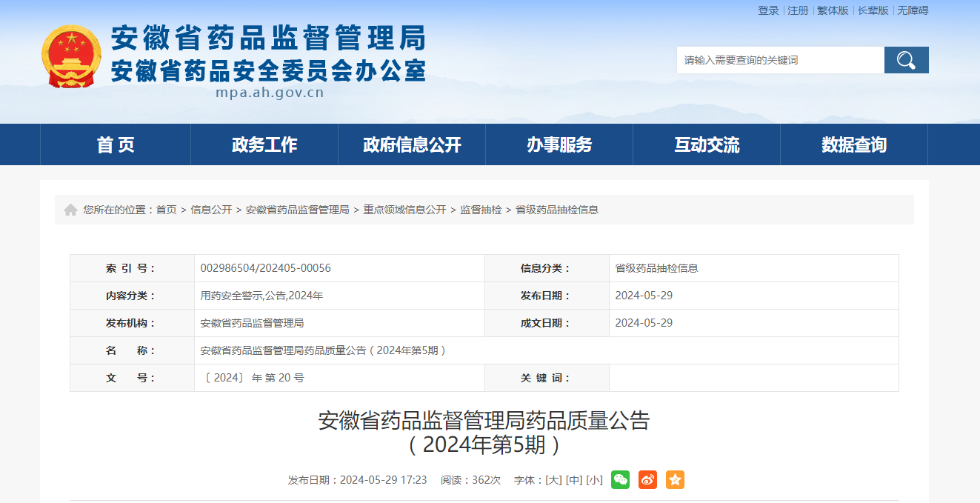Viewport: 980px width, 503px height.
Task: Open the 政府信息公开 navigation menu
Action: [x=412, y=144]
